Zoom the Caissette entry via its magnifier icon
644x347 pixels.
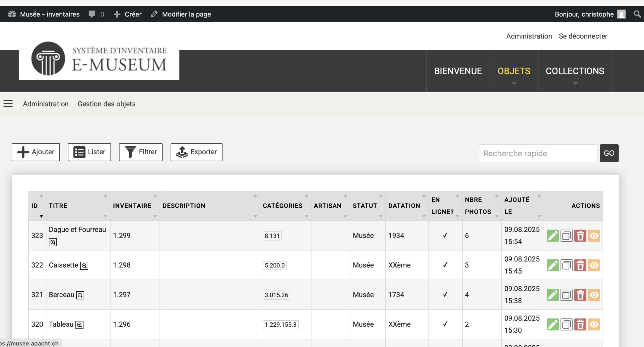(x=84, y=265)
